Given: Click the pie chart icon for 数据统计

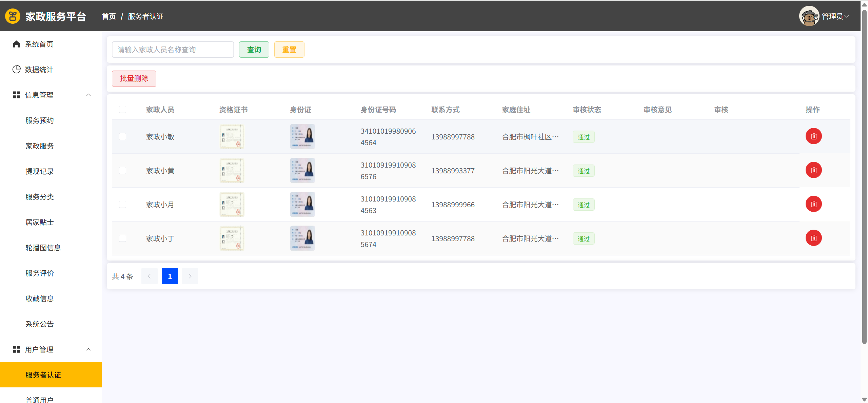Looking at the screenshot, I should click(16, 70).
